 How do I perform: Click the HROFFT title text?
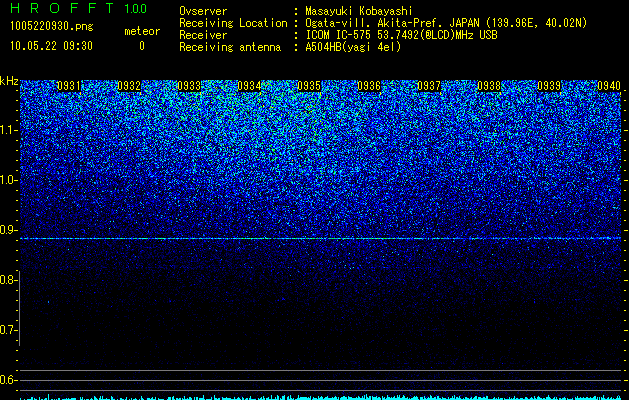click(62, 8)
